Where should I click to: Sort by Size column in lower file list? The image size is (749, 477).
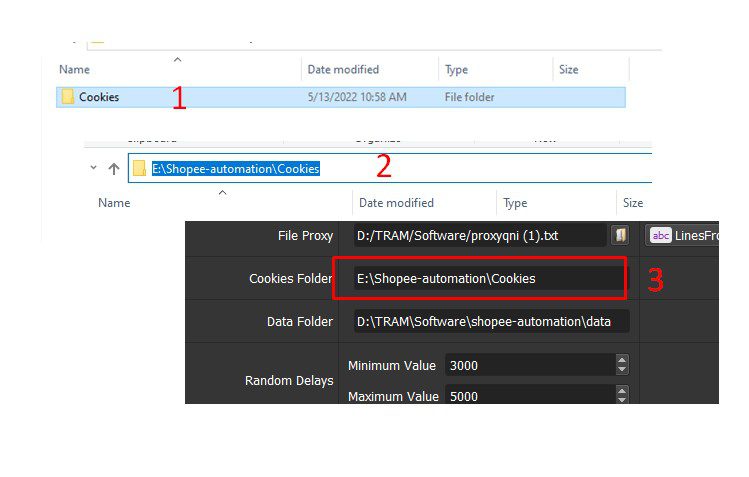pos(632,203)
